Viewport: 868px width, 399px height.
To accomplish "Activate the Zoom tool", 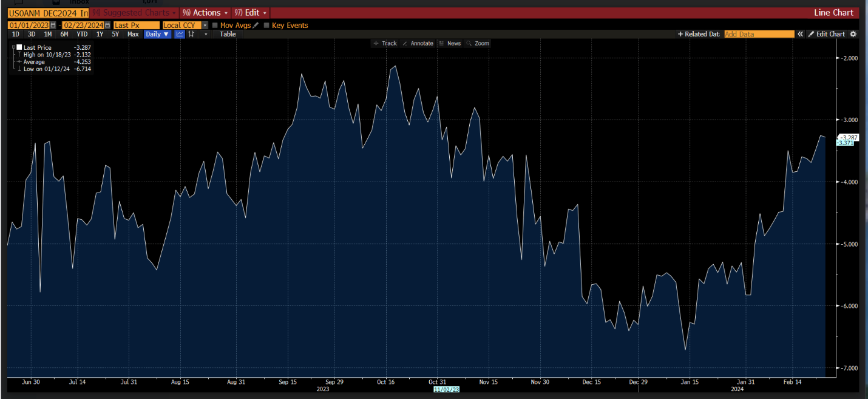I will (478, 43).
